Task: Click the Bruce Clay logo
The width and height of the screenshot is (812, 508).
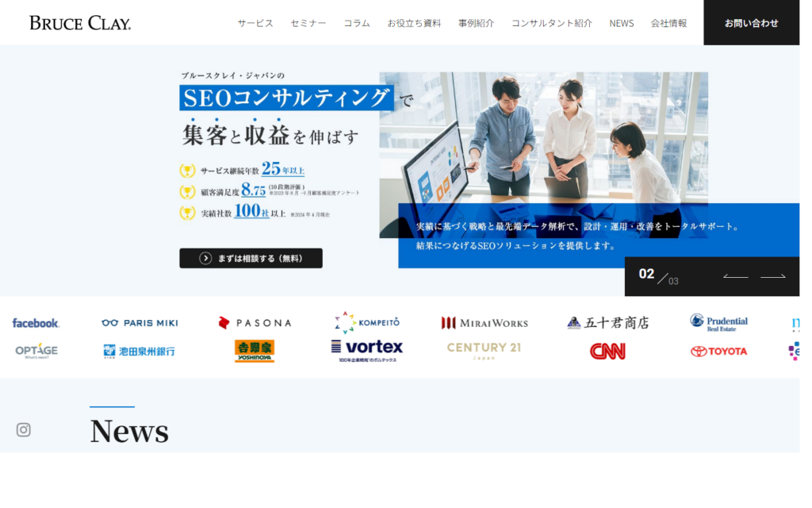Action: (x=80, y=23)
